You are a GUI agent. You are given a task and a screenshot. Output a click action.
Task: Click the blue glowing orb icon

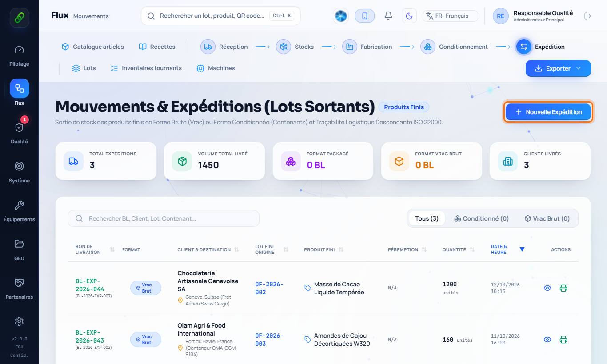pyautogui.click(x=341, y=16)
